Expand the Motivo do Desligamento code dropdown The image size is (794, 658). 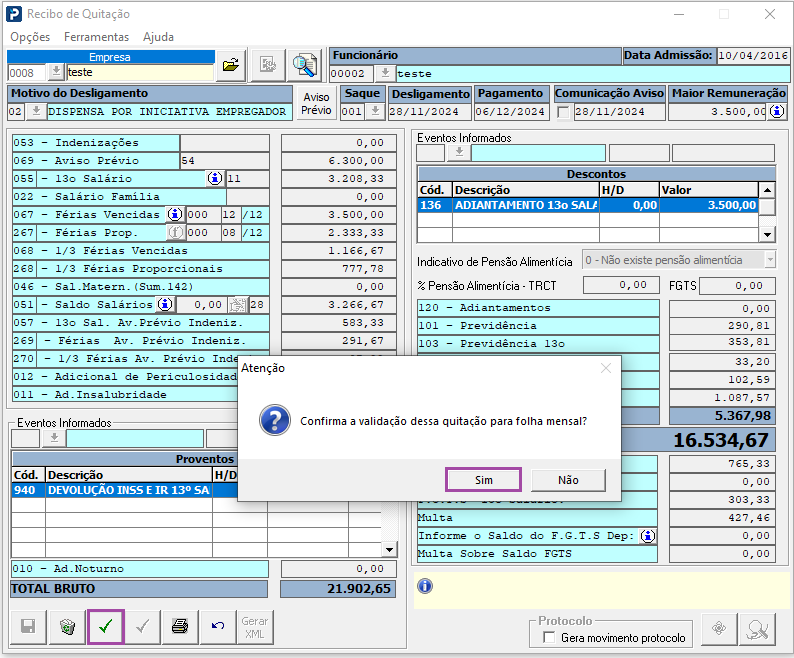[36, 112]
